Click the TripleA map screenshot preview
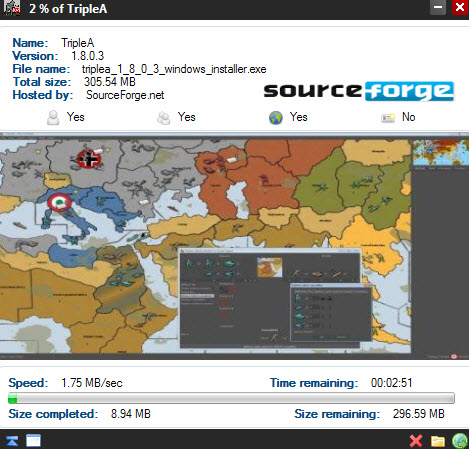The width and height of the screenshot is (469, 449). click(234, 246)
